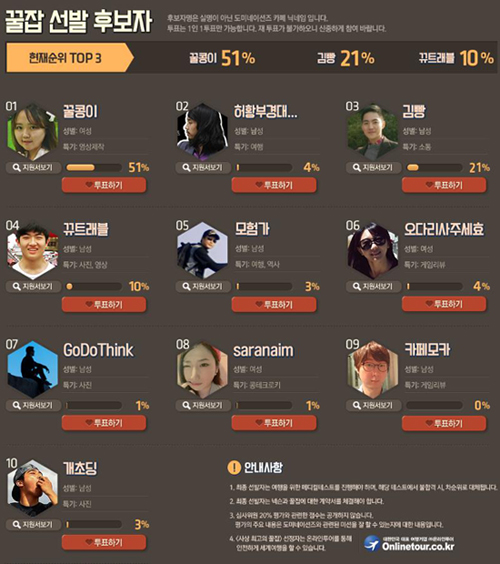
Task: Click the 현재순위 TOP 3 banner
Action: (x=70, y=58)
